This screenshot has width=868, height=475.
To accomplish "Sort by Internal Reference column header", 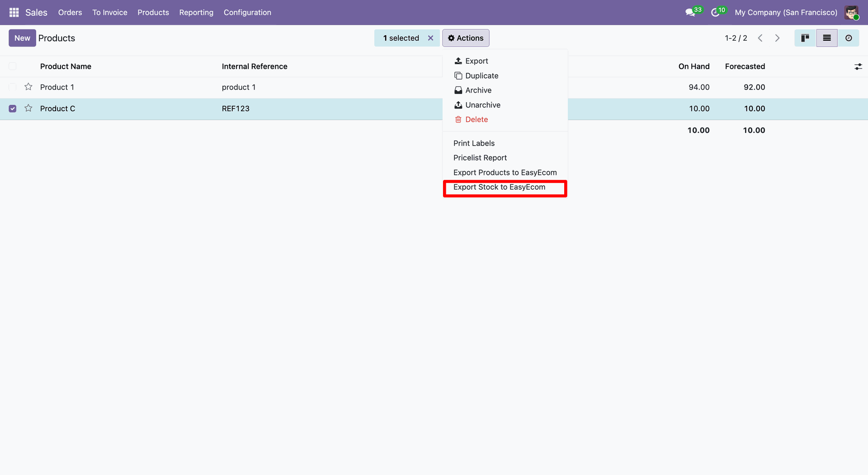I will 255,66.
